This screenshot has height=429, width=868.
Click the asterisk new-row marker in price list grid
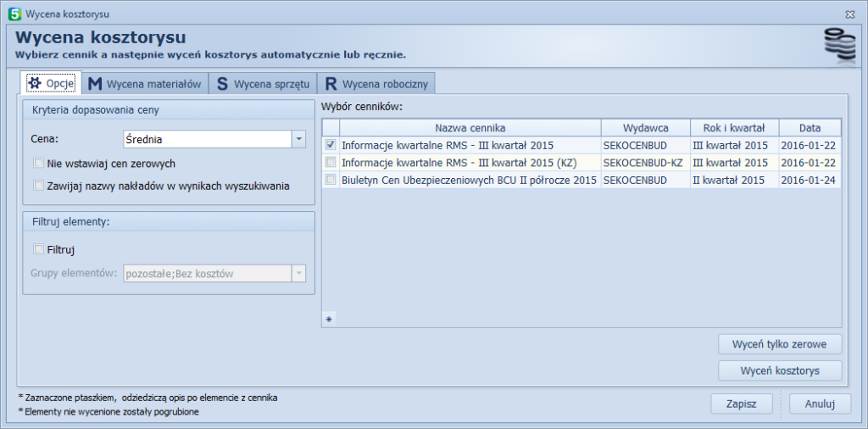330,319
